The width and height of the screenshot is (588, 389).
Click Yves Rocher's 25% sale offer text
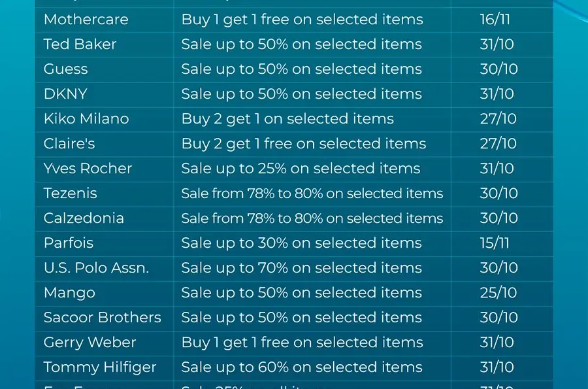tap(301, 169)
